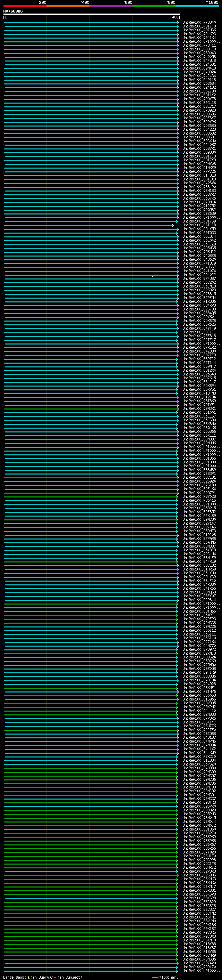
Task: Click the label UniRef100_A7T144
Action: click(x=199, y=363)
